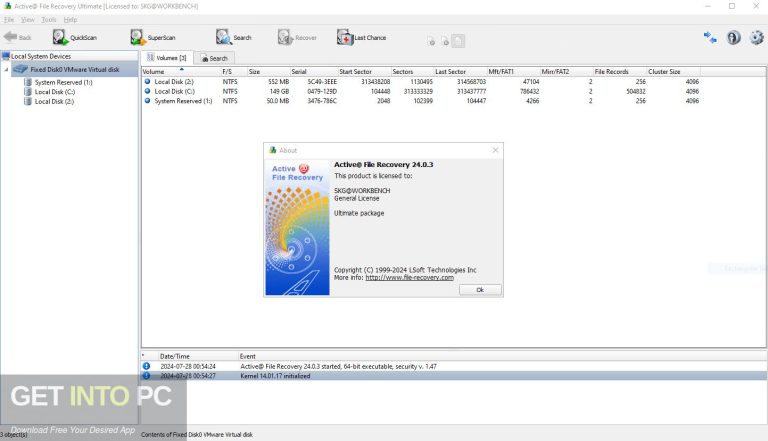Click the About info icon in toolbar
Image resolution: width=768 pixels, height=441 pixels.
[x=733, y=37]
